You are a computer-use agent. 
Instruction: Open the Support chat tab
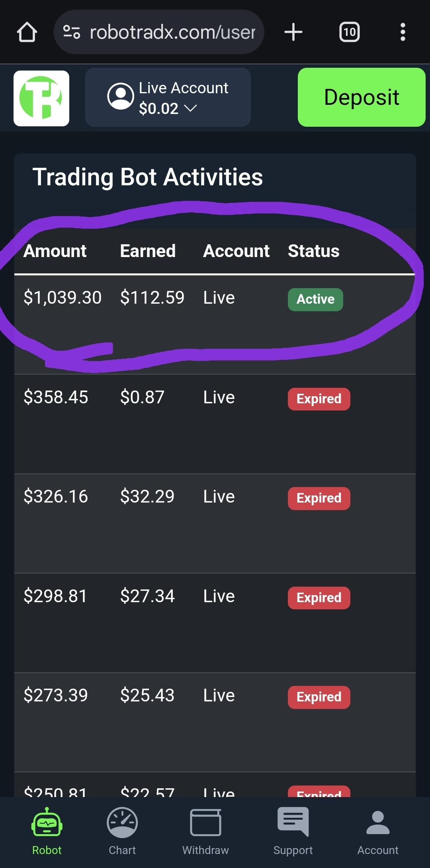[x=293, y=832]
